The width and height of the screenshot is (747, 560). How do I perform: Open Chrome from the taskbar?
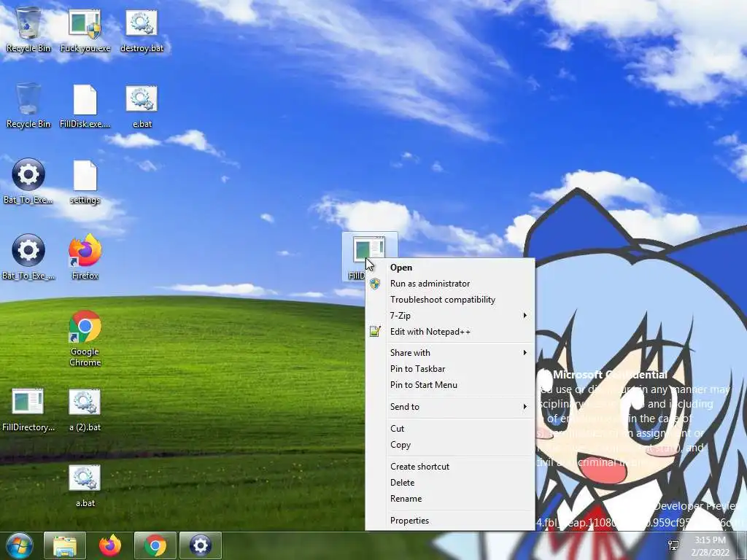155,545
